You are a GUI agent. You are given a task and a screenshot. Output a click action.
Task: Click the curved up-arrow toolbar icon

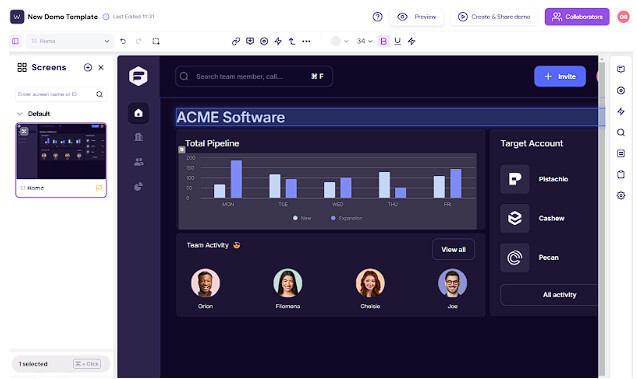[x=292, y=41]
